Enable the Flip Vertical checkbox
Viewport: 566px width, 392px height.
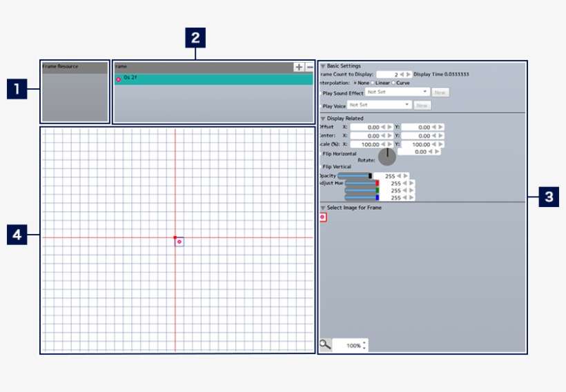pos(321,167)
